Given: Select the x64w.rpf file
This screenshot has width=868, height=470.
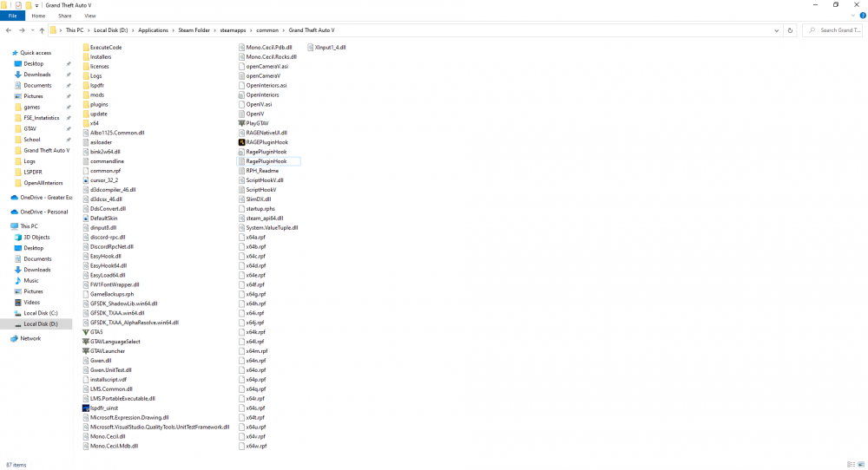Looking at the screenshot, I should point(256,447).
